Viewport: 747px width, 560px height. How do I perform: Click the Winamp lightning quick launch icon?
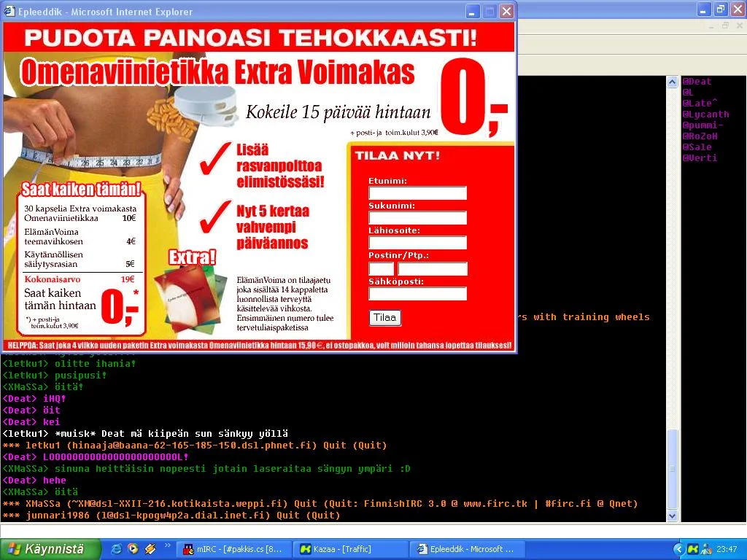(150, 549)
